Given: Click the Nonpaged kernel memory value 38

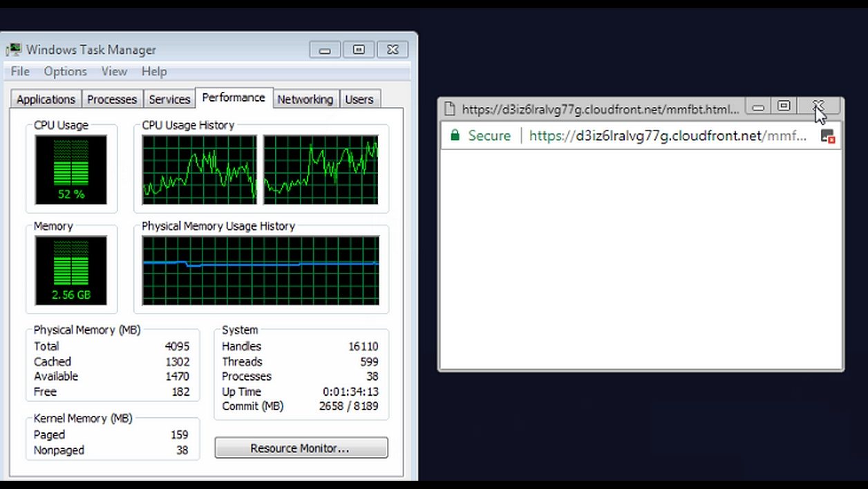Looking at the screenshot, I should [x=182, y=450].
